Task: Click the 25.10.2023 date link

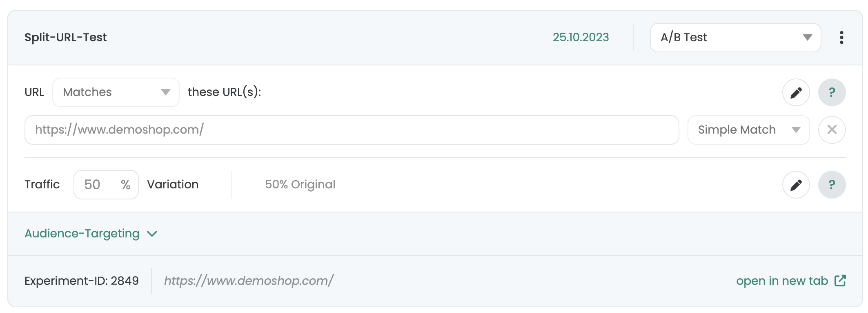Action: click(x=581, y=37)
